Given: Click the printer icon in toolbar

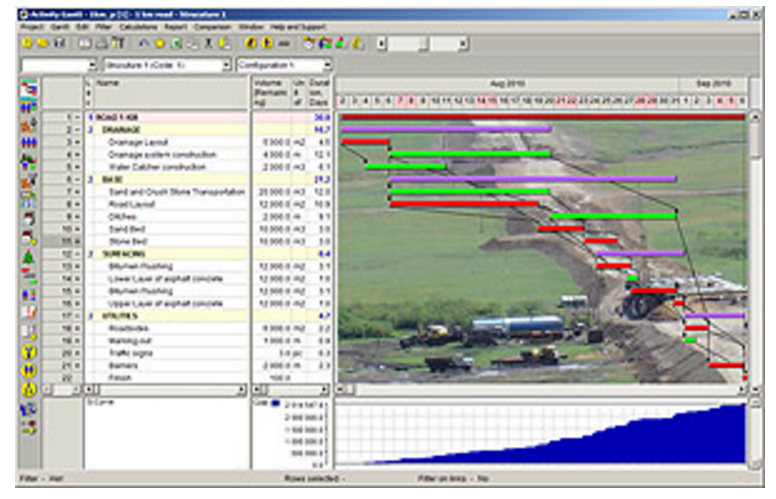Looking at the screenshot, I should pos(102,44).
